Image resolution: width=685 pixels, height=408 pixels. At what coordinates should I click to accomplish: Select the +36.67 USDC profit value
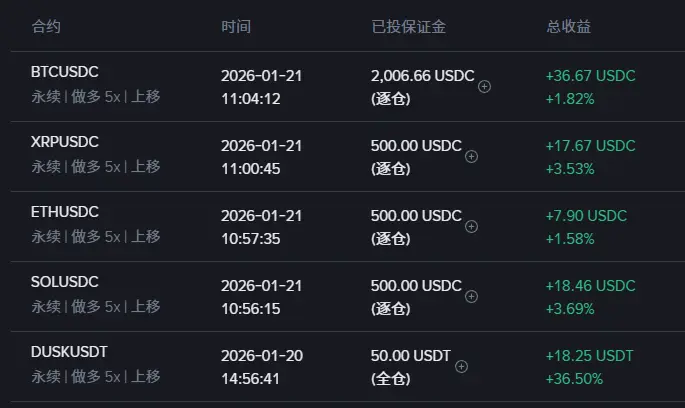590,76
